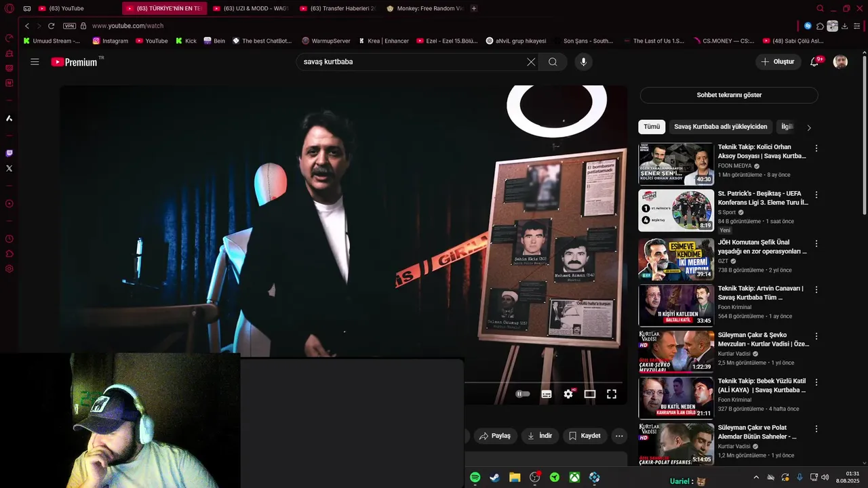The height and width of the screenshot is (488, 868).
Task: Select the Tümü filter chip
Action: pyautogui.click(x=652, y=127)
